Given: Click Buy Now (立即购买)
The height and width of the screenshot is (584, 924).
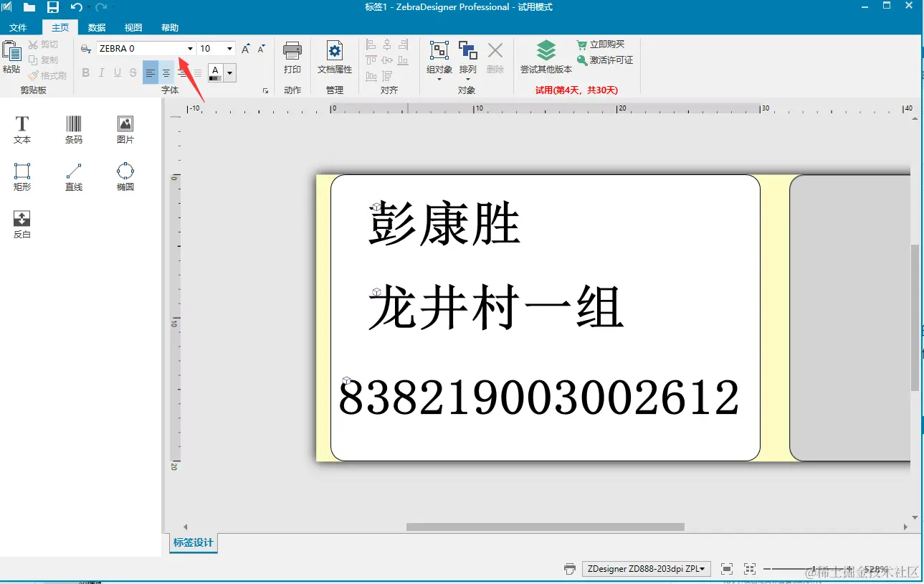Looking at the screenshot, I should tap(601, 44).
